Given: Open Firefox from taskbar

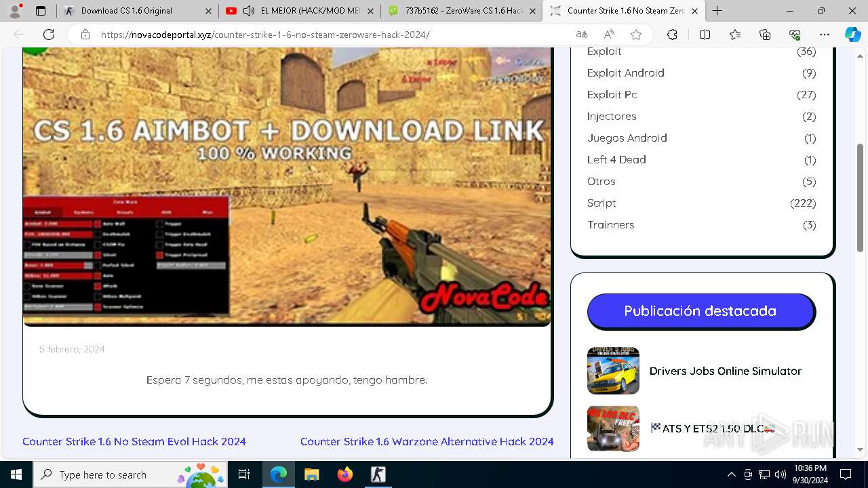Looking at the screenshot, I should (344, 474).
